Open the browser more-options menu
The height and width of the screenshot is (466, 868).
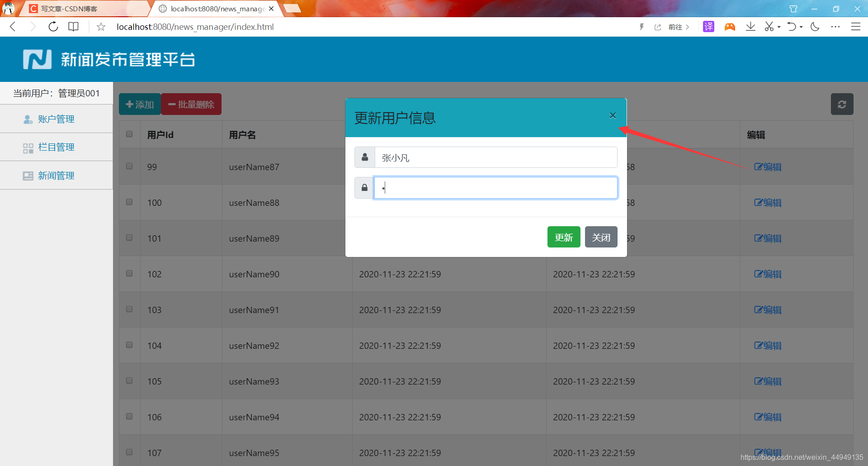[836, 26]
